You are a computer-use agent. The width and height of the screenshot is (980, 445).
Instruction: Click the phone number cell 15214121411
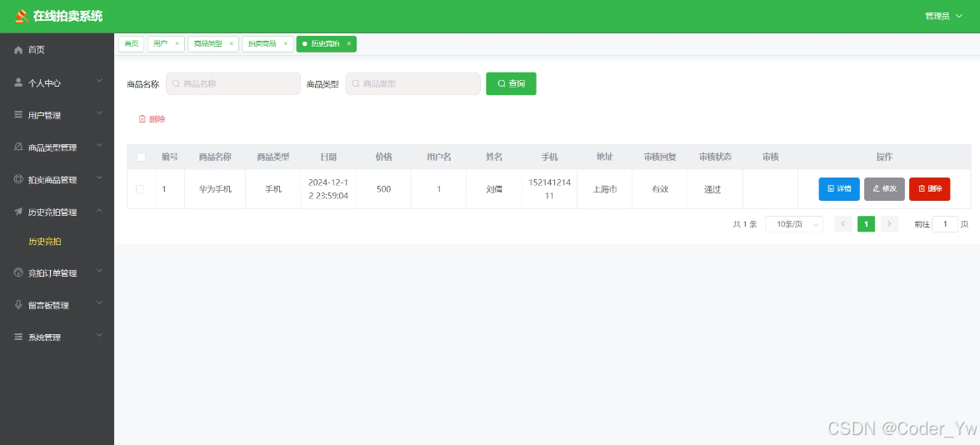click(549, 188)
